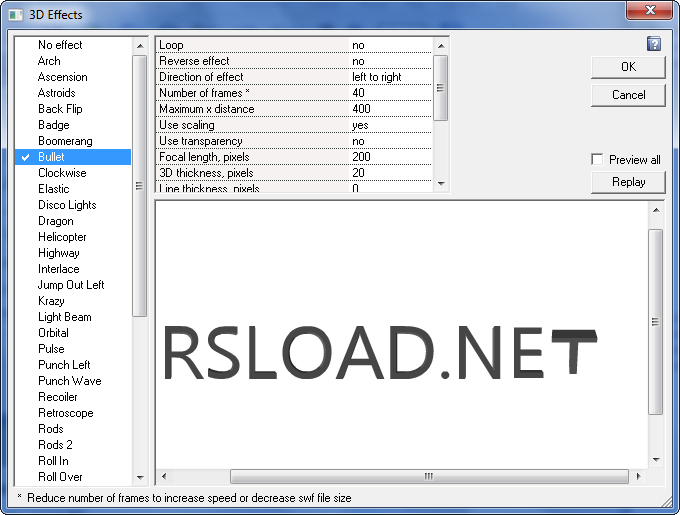The image size is (680, 515).
Task: Click the Use scaling value 'yes'
Action: tap(390, 125)
